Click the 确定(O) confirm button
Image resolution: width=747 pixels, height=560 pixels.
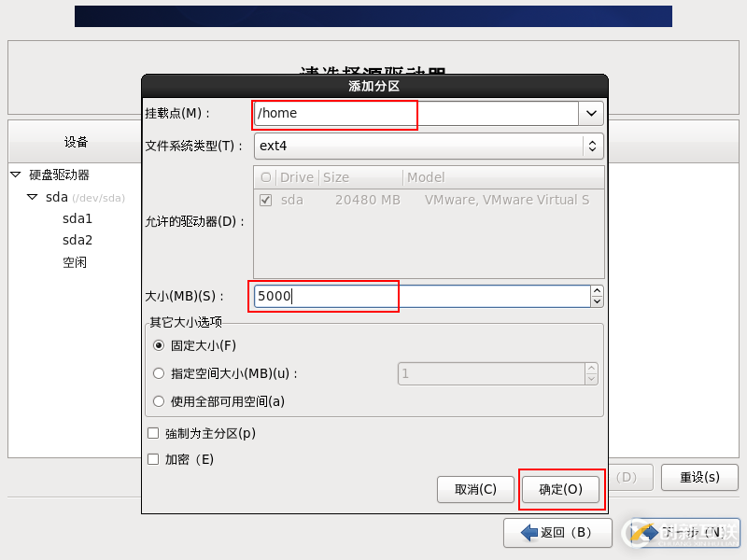561,489
